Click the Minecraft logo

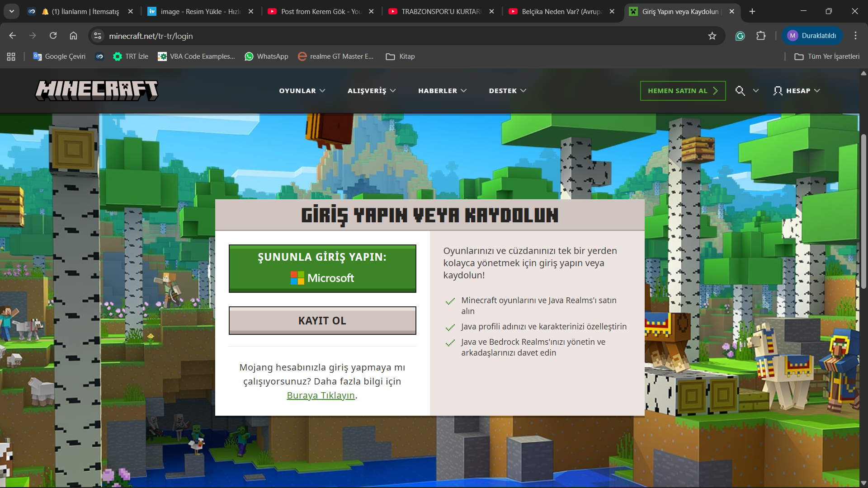click(97, 90)
